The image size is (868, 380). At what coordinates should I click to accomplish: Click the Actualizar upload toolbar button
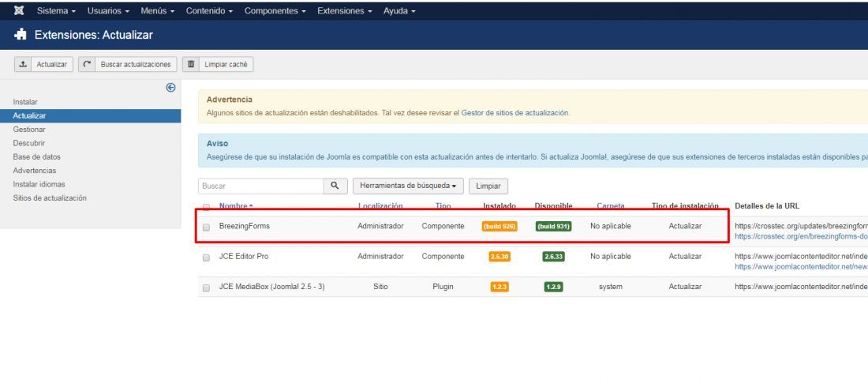tap(43, 64)
